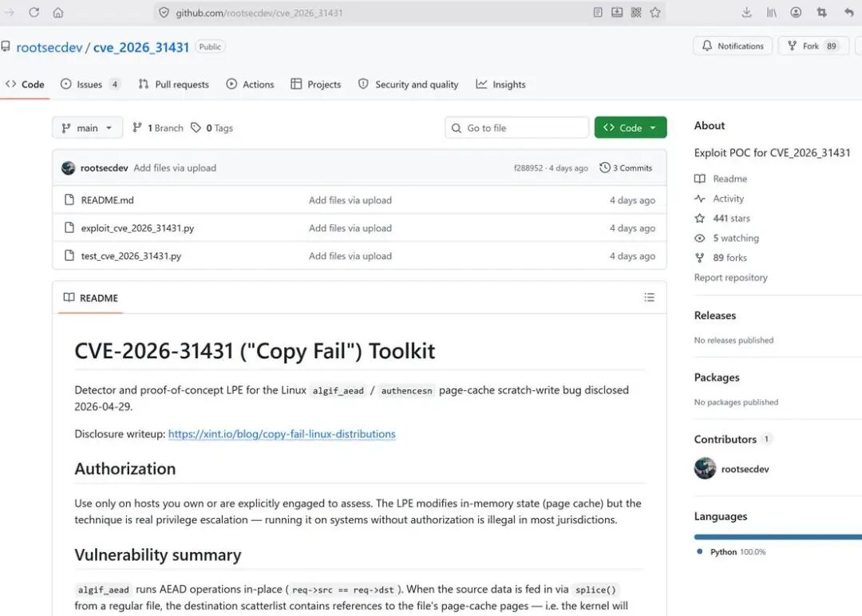Image resolution: width=862 pixels, height=616 pixels.
Task: Click the QR code icon in the address bar
Action: 636,12
